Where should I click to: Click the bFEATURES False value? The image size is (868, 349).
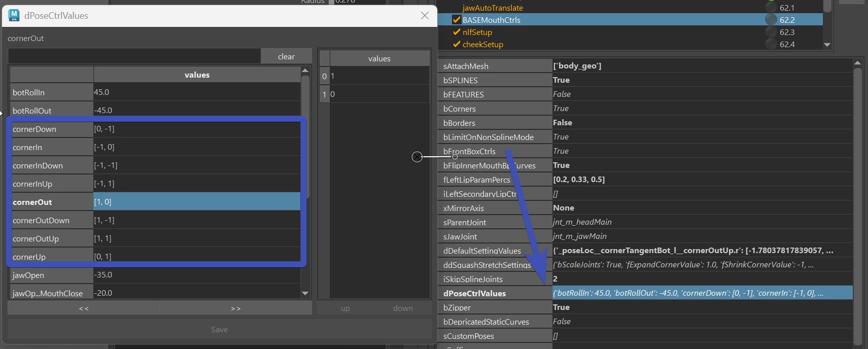tap(562, 94)
